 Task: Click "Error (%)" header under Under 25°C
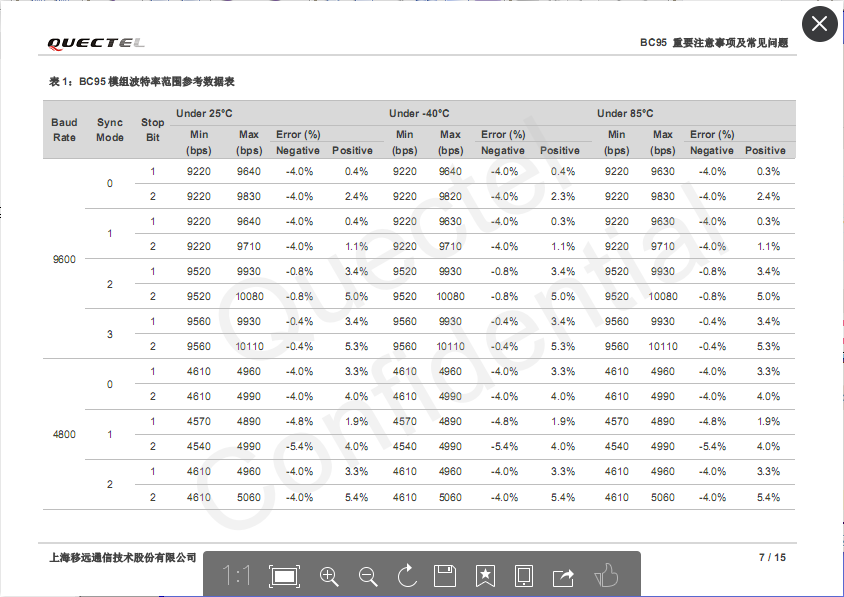[x=298, y=135]
